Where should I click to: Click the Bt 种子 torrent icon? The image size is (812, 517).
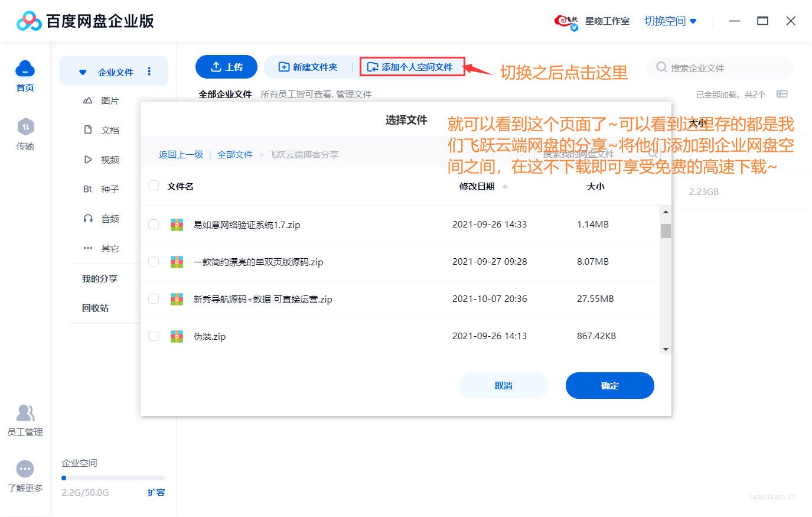coord(87,189)
